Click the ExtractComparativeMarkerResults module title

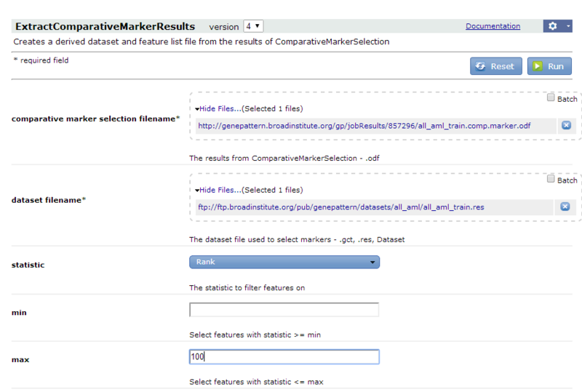coord(105,26)
